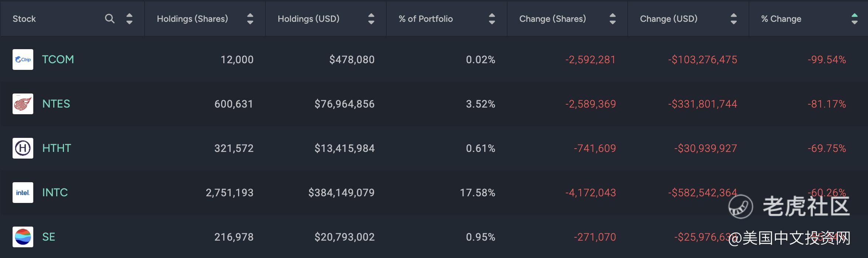Click the NetEase logo thumbnail
The width and height of the screenshot is (868, 258).
point(23,104)
